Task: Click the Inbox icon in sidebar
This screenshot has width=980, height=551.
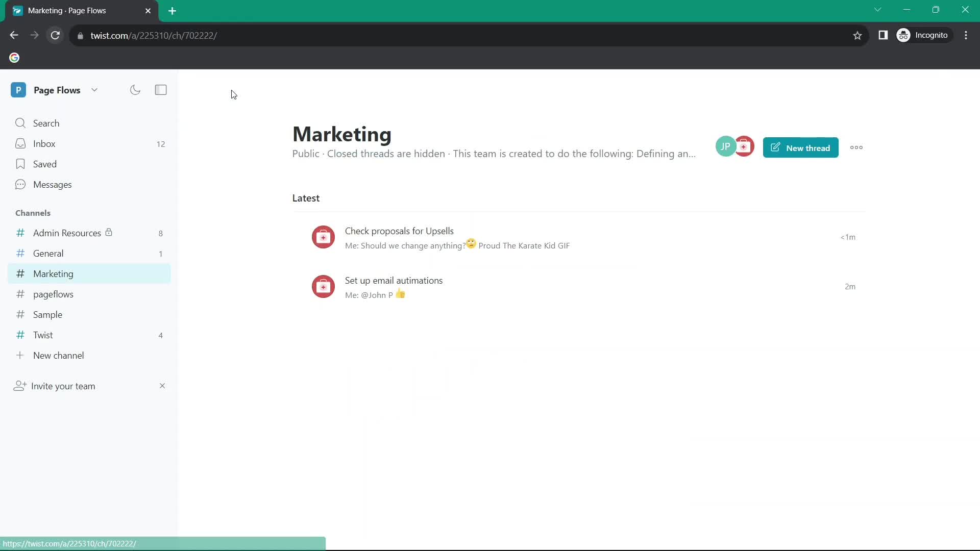Action: click(20, 143)
